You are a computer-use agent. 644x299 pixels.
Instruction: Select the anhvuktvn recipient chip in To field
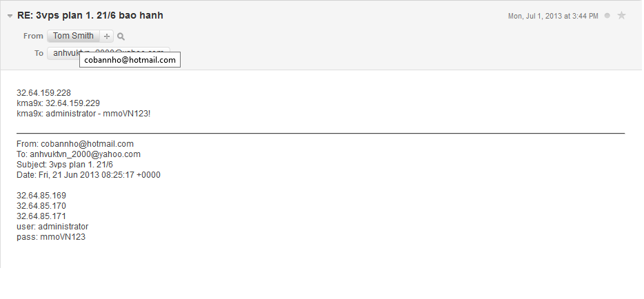(62, 52)
